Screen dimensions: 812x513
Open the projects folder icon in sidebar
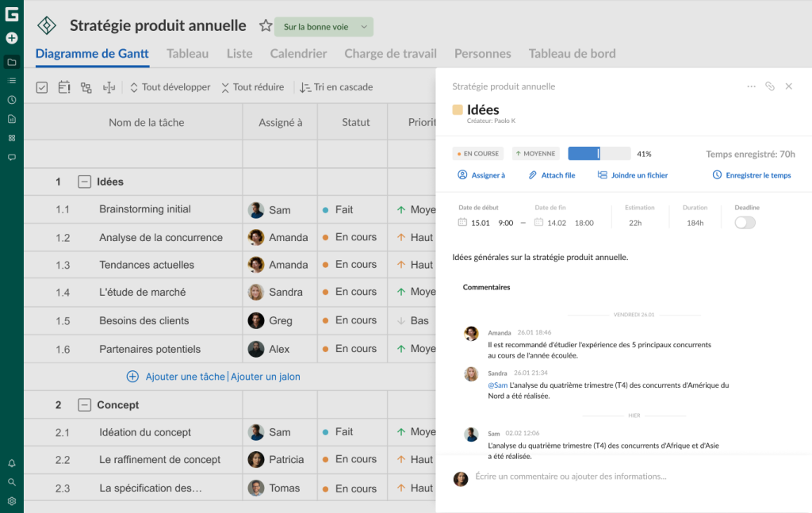(11, 62)
